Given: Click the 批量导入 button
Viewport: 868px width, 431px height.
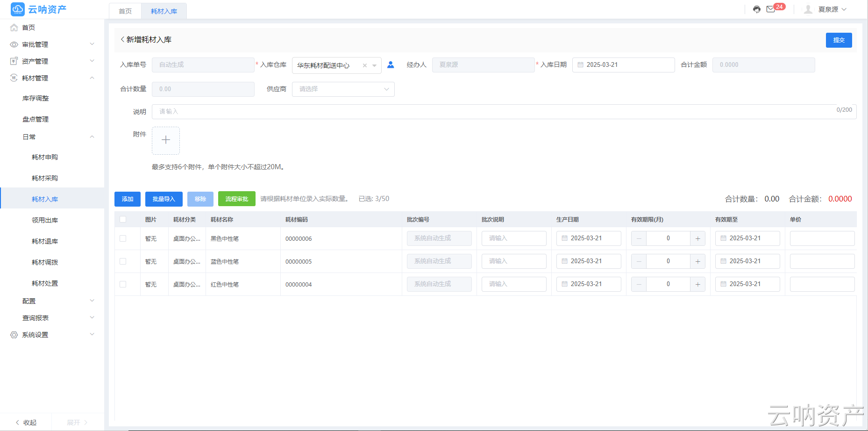Looking at the screenshot, I should pos(164,199).
